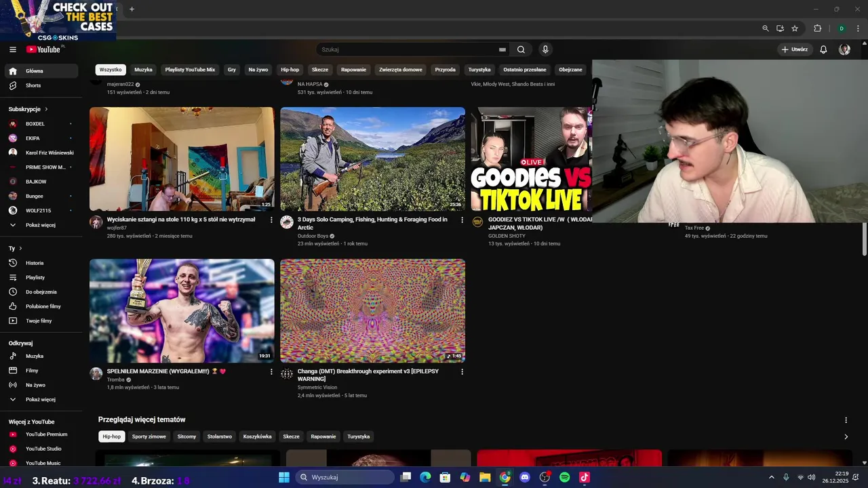
Task: Open notifications bell
Action: 823,49
